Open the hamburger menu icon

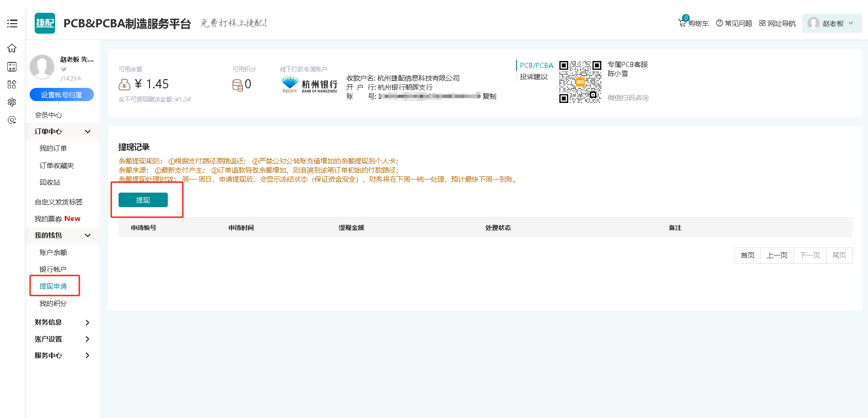click(12, 23)
